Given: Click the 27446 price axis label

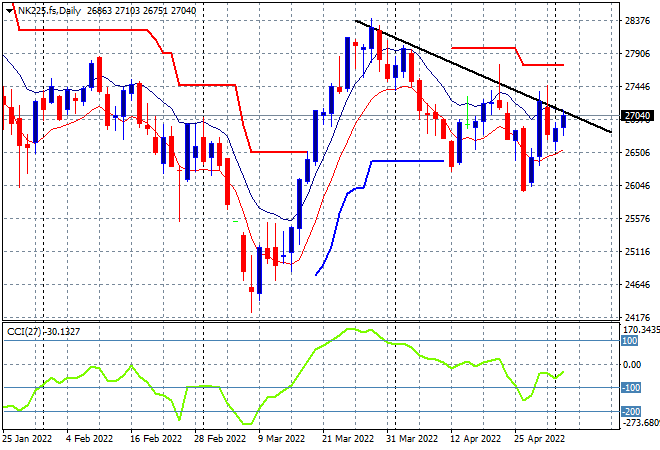Looking at the screenshot, I should [637, 87].
